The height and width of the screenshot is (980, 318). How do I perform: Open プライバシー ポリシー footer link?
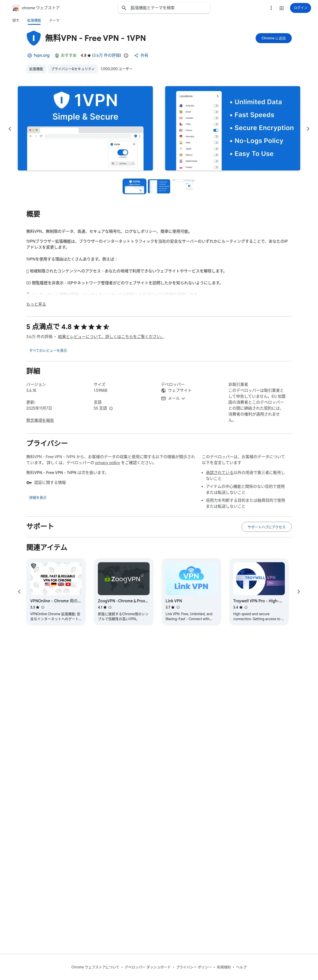194,967
